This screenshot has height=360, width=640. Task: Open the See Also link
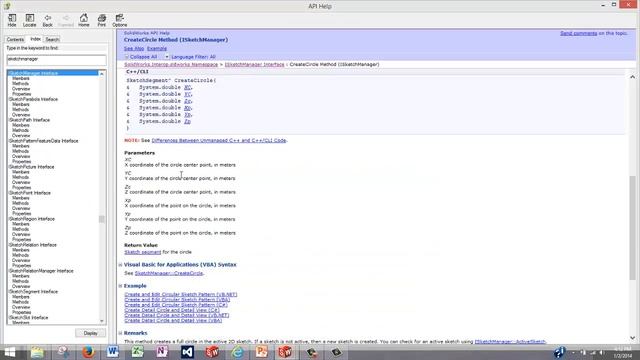(x=134, y=49)
